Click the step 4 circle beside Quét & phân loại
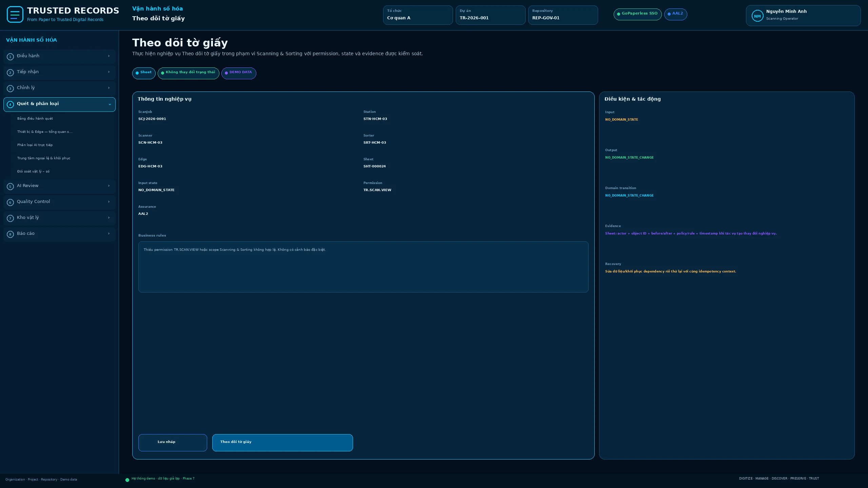This screenshot has height=488, width=868. [10, 104]
